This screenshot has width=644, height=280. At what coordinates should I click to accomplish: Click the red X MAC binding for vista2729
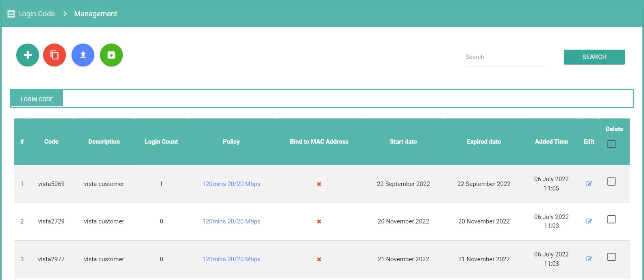click(x=319, y=221)
